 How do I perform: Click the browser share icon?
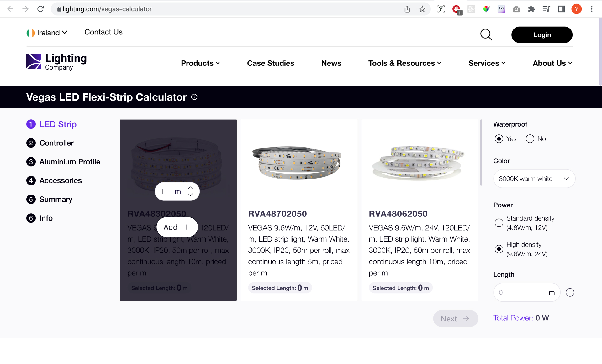407,9
